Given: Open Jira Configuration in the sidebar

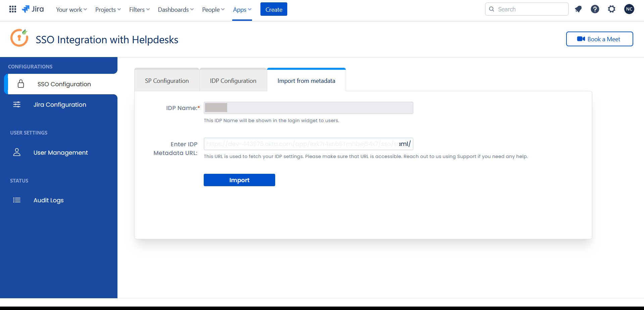Looking at the screenshot, I should pos(60,105).
